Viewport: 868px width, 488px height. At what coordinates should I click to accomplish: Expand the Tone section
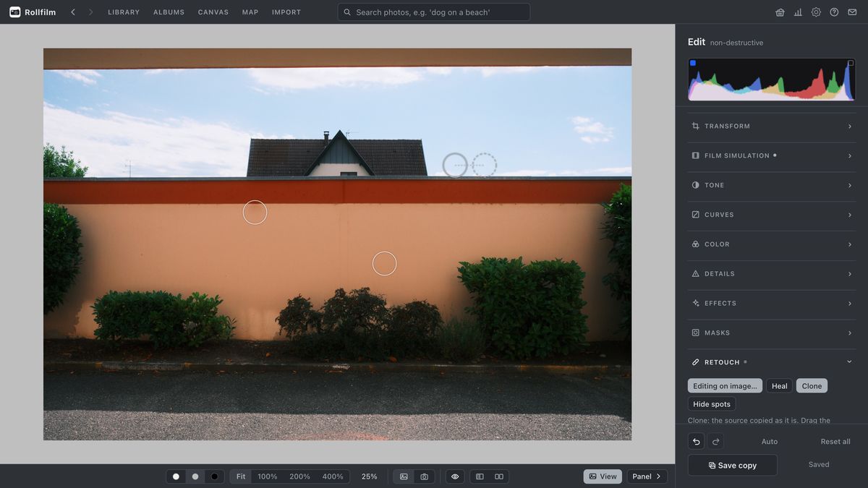(772, 185)
